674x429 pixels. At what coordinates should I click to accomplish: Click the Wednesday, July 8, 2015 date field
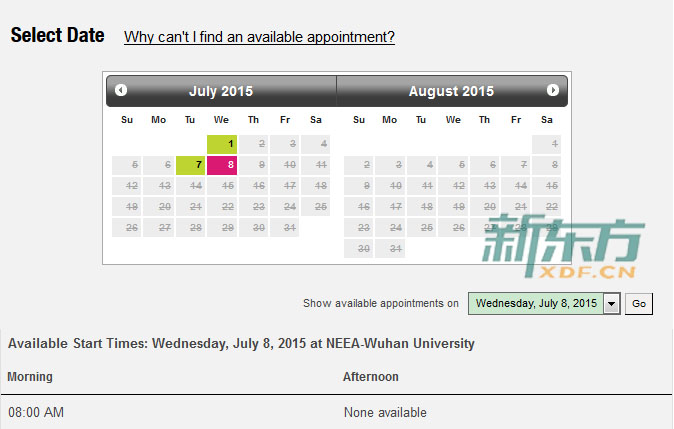536,304
